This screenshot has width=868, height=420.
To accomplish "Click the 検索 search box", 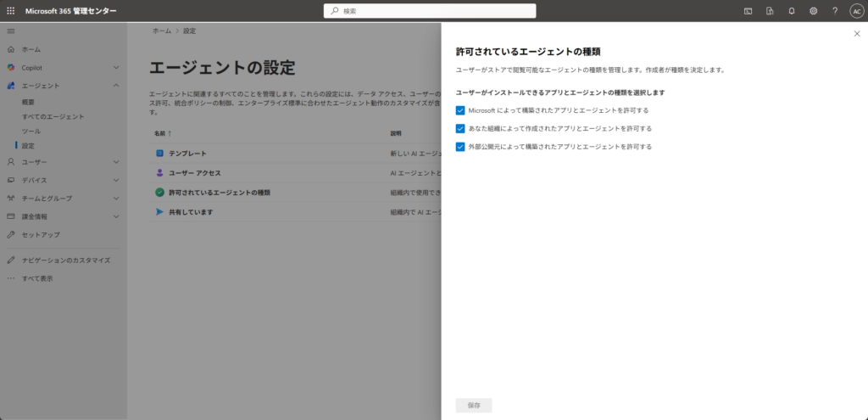I will (x=430, y=11).
